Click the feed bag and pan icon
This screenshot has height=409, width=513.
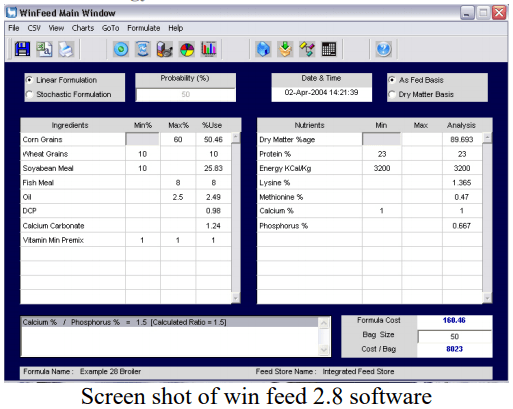tap(165, 49)
